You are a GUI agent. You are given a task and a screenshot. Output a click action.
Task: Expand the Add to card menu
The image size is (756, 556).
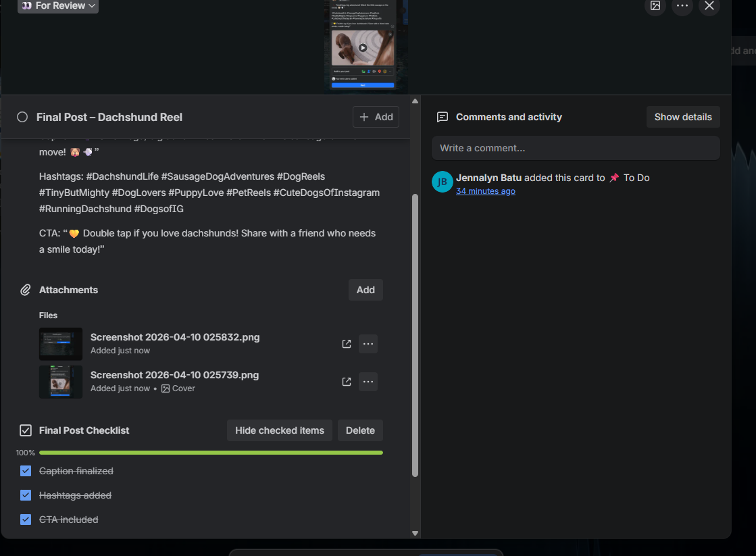(376, 117)
